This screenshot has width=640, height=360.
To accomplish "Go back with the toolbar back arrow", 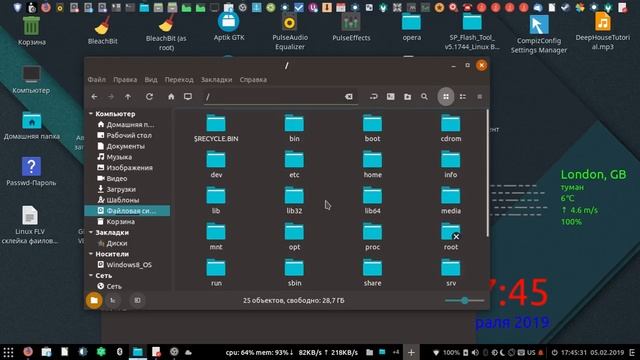I will (94, 97).
